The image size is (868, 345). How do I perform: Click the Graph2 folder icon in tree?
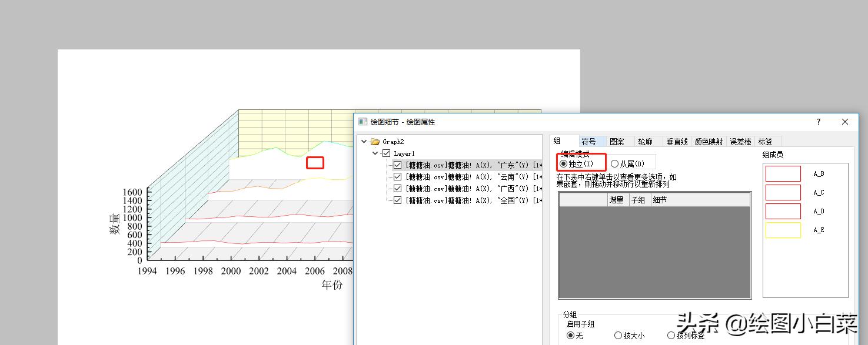pos(375,142)
